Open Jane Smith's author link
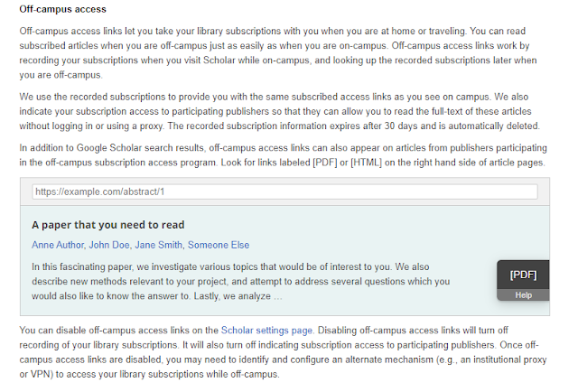Image resolution: width=578 pixels, height=392 pixels. coord(159,245)
